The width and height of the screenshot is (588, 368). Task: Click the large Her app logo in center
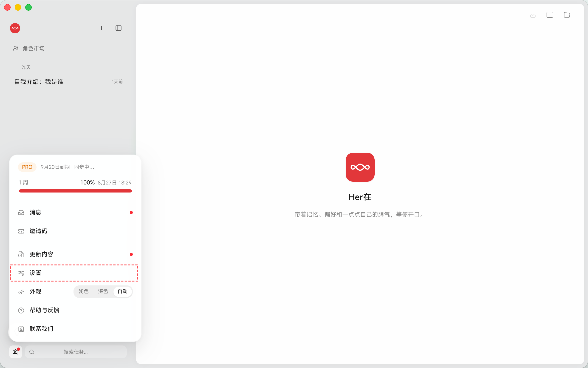coord(360,167)
